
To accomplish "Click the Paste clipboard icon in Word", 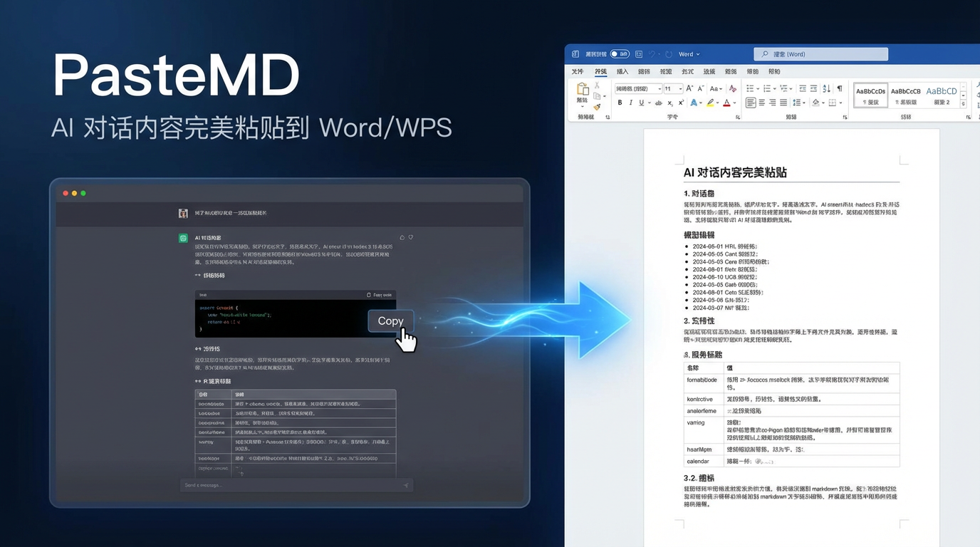I will click(x=583, y=91).
